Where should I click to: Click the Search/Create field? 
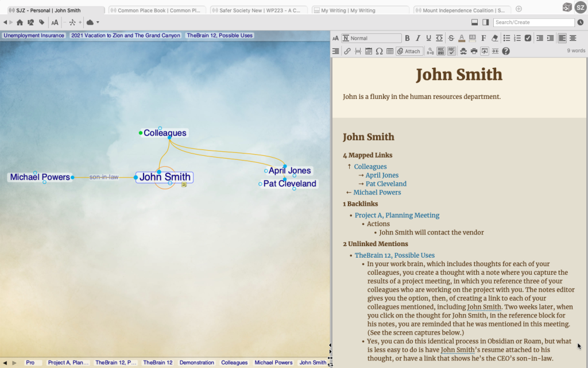[x=533, y=22]
